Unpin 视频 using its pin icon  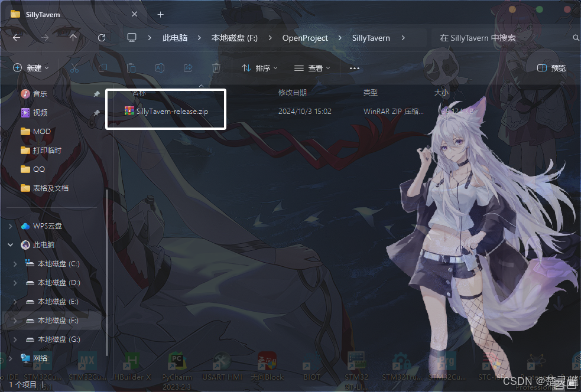(96, 113)
